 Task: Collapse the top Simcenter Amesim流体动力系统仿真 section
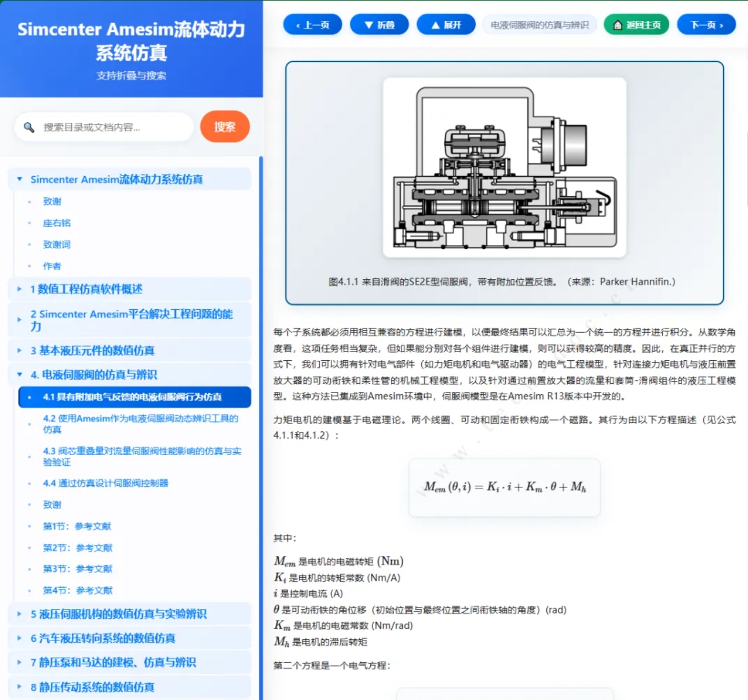19,179
